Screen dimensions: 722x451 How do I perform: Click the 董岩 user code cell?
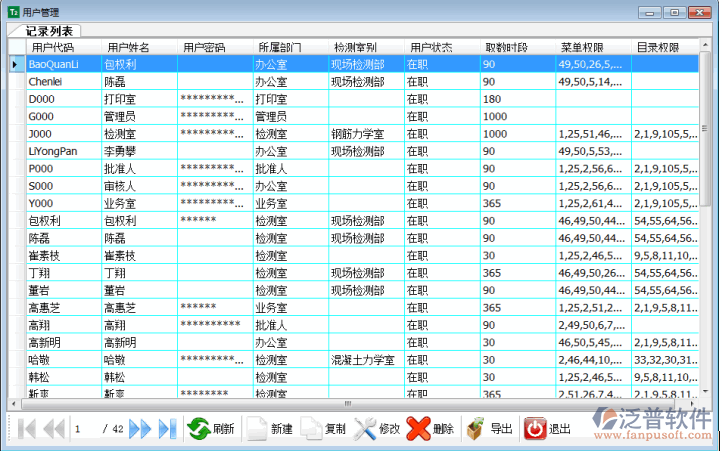pos(64,290)
